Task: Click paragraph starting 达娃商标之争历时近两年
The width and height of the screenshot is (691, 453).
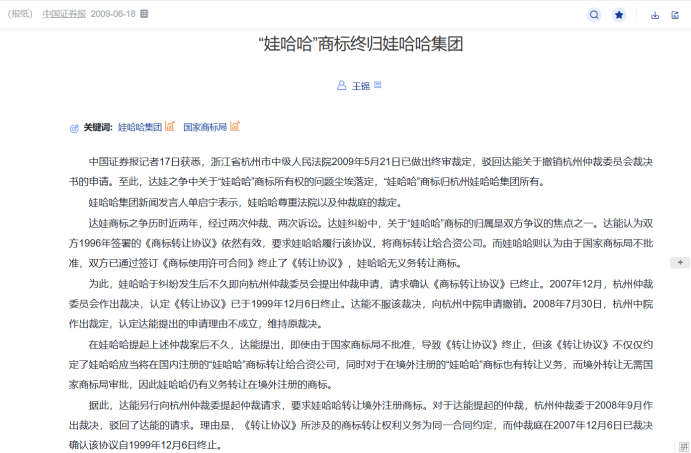Action: click(360, 243)
